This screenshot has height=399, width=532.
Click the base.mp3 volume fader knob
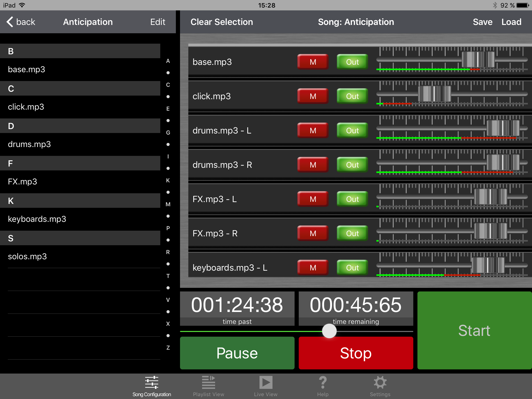478,59
